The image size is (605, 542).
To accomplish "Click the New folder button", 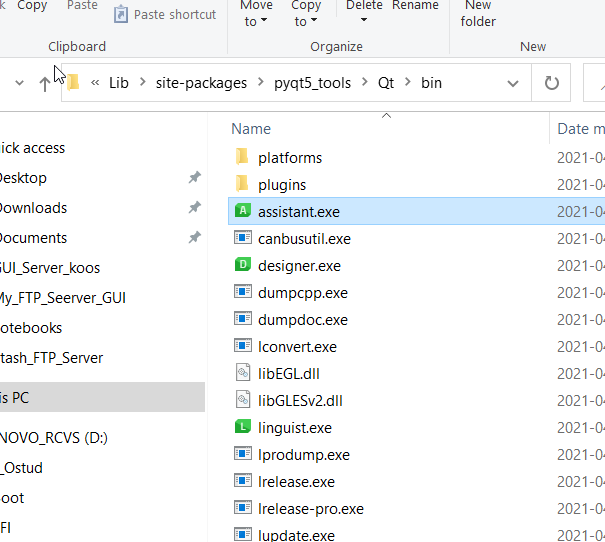I will (478, 14).
